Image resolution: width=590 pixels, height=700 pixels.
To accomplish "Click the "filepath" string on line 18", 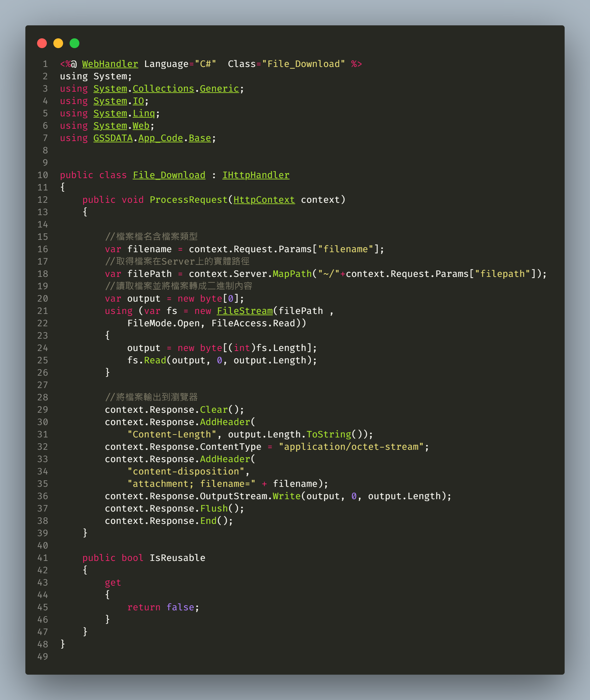I will [503, 274].
